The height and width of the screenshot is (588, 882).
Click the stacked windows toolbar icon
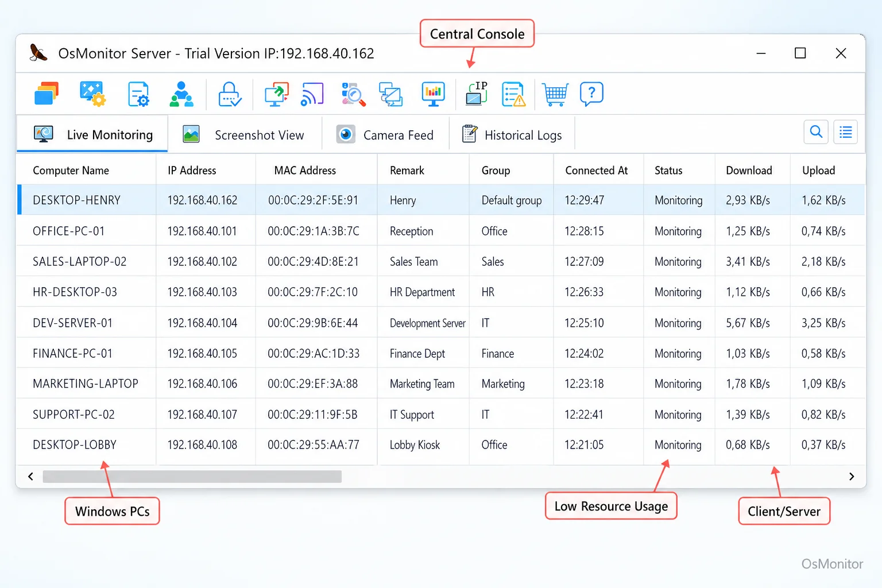tap(47, 94)
